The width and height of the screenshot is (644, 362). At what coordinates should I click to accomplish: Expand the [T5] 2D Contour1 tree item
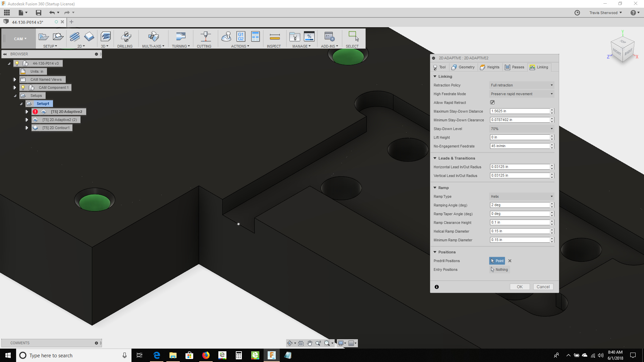[x=27, y=128]
